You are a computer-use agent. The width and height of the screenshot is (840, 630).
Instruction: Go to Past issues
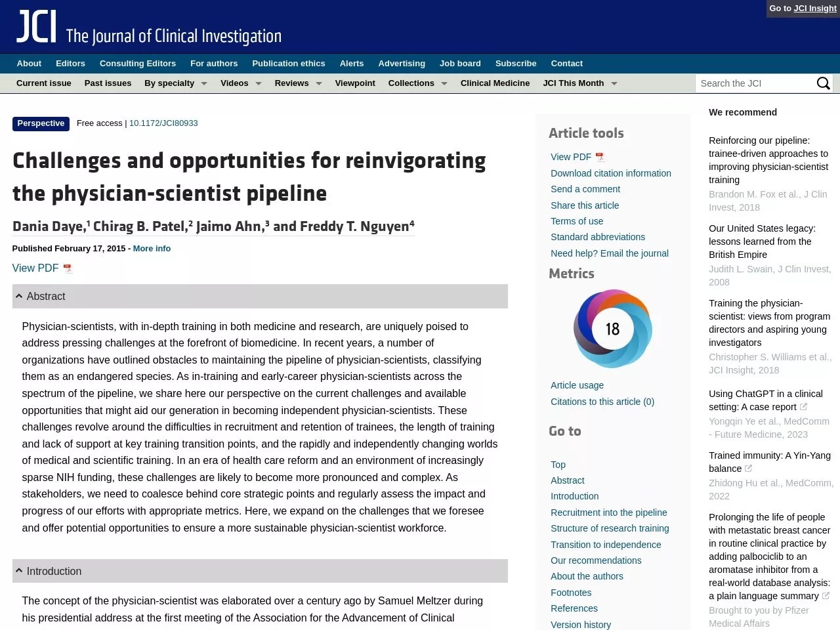(x=108, y=83)
